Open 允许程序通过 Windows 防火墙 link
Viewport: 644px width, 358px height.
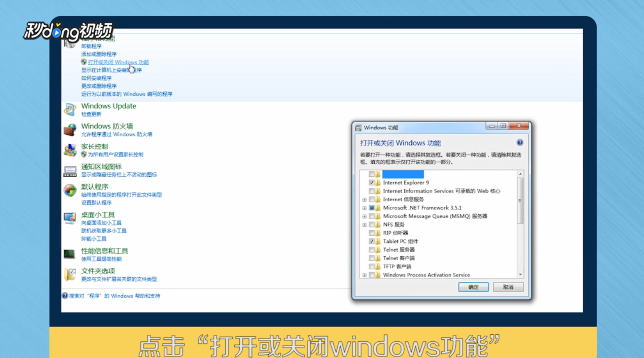click(x=117, y=134)
